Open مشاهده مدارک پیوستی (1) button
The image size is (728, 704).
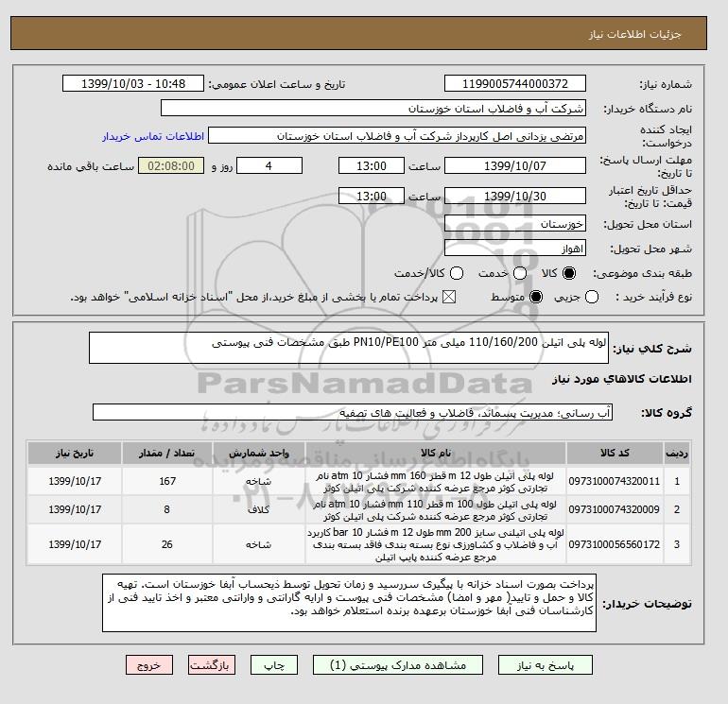pyautogui.click(x=398, y=665)
